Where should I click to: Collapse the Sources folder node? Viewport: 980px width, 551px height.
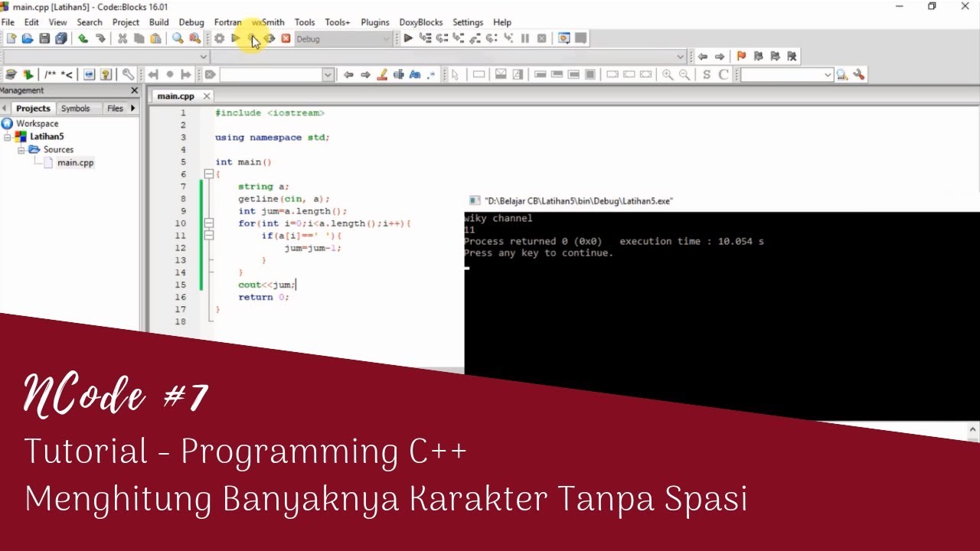pyautogui.click(x=21, y=150)
